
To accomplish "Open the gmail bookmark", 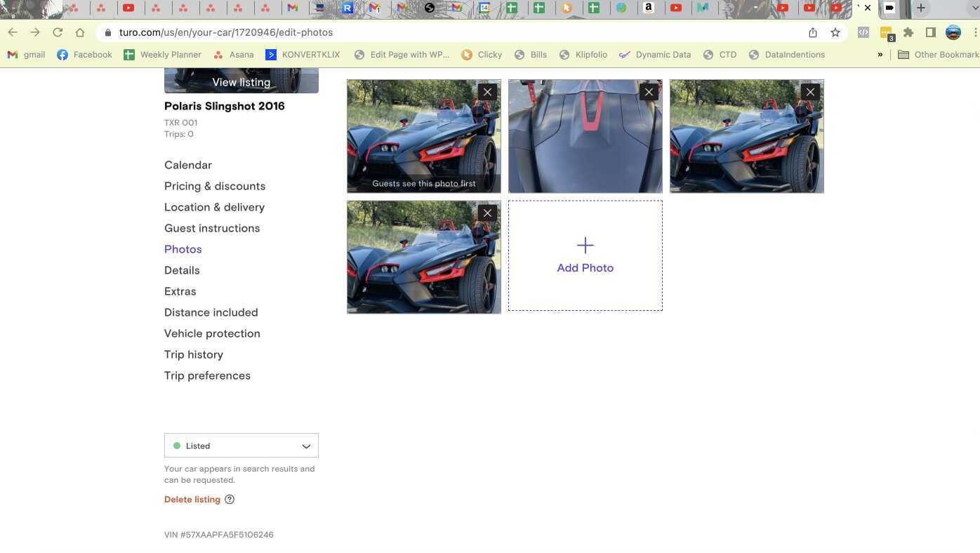I will tap(28, 55).
